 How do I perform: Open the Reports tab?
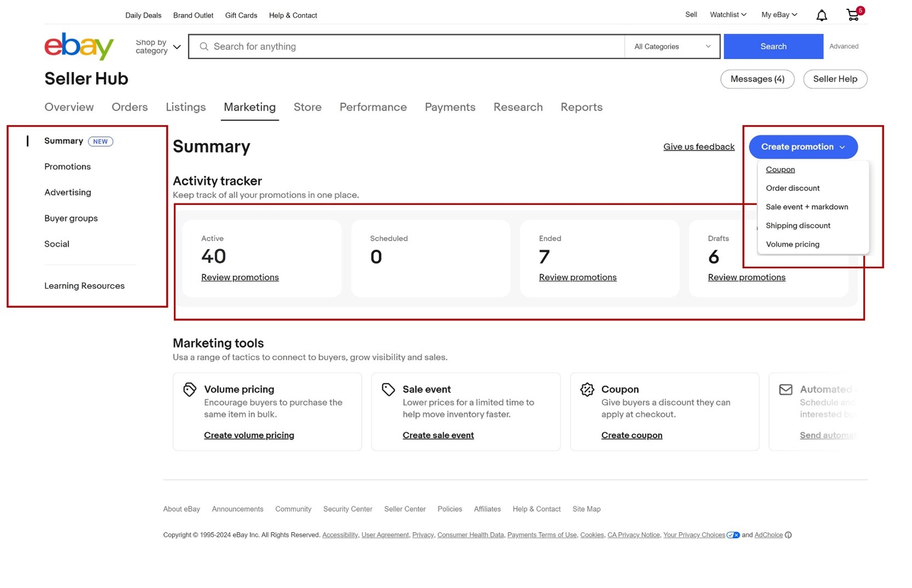[x=582, y=107]
